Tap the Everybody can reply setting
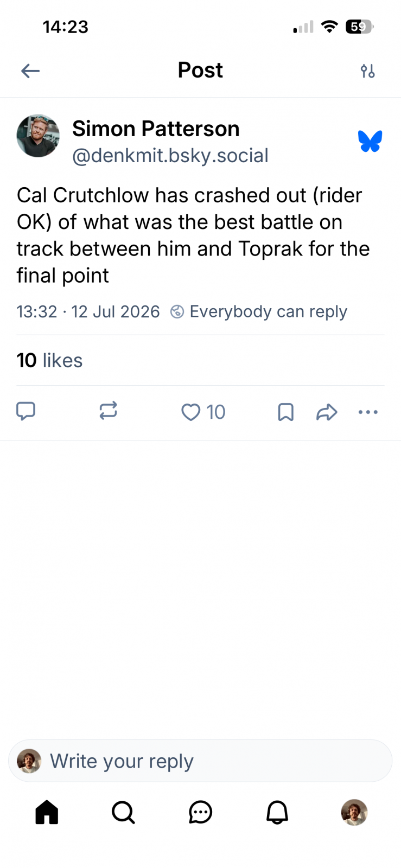The height and width of the screenshot is (868, 401). click(x=259, y=312)
